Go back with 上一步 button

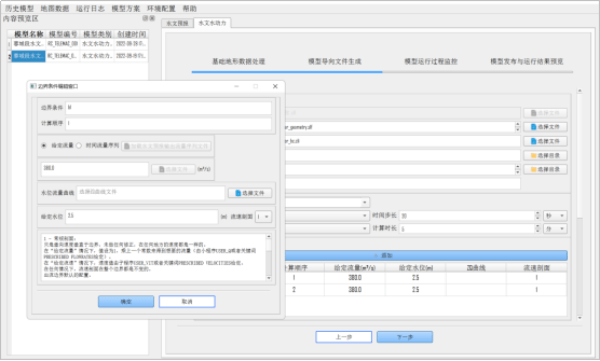pyautogui.click(x=344, y=337)
